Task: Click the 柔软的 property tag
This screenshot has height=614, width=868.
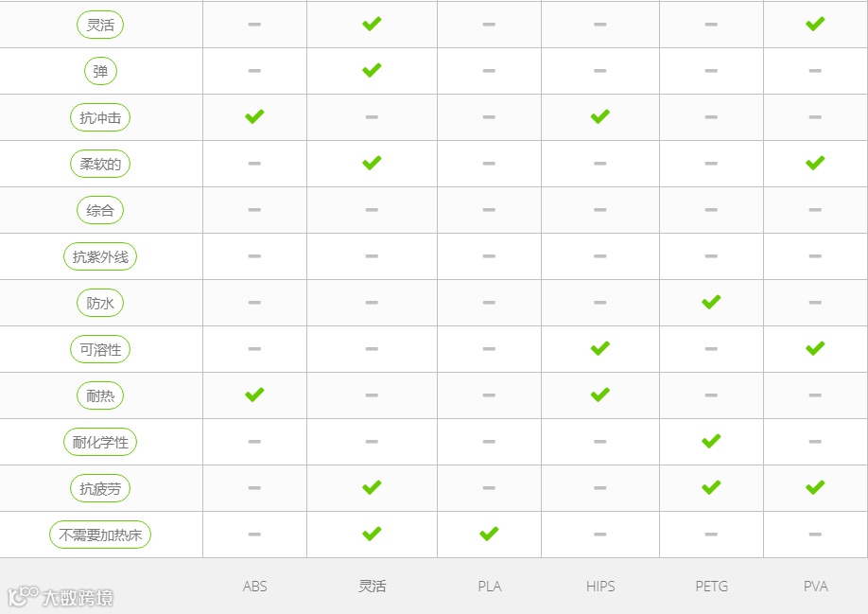Action: 100,164
